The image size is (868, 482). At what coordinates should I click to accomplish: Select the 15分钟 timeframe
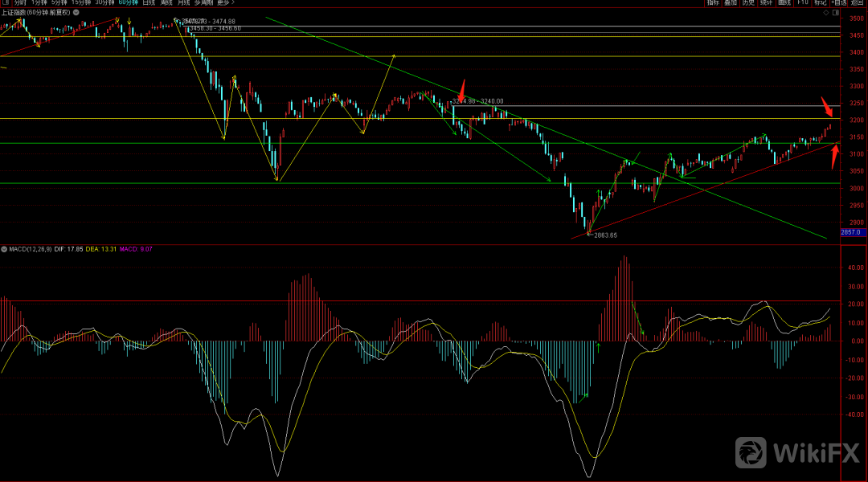[81, 3]
